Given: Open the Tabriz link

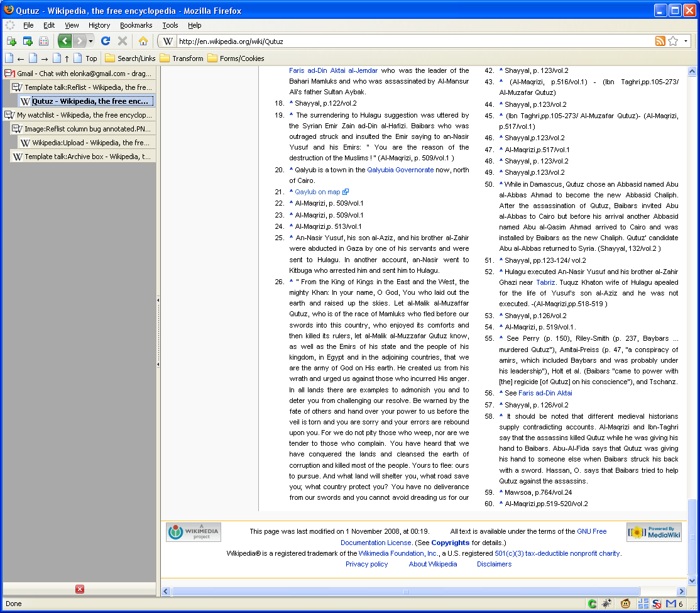Looking at the screenshot, I should pyautogui.click(x=545, y=282).
